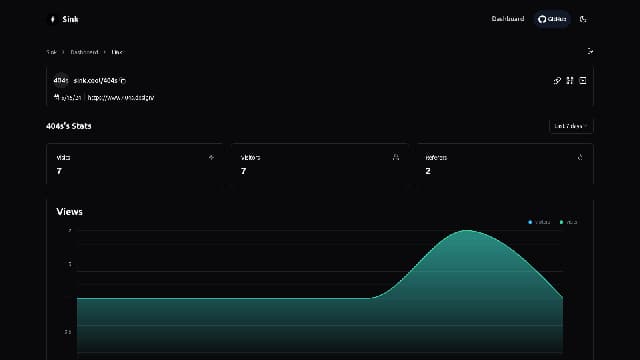The image size is (640, 360).
Task: Click the link icon on the 404s card
Action: 557,81
